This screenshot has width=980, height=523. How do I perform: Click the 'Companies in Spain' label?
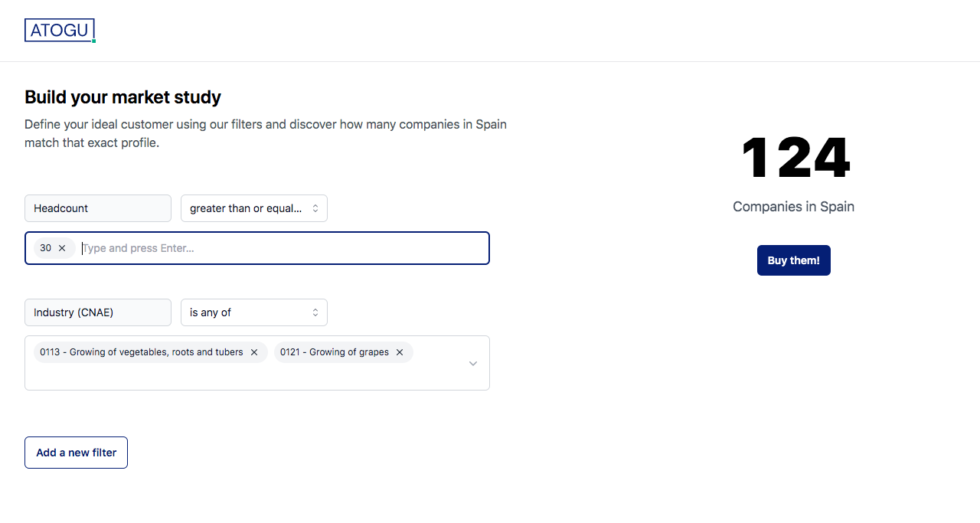793,207
